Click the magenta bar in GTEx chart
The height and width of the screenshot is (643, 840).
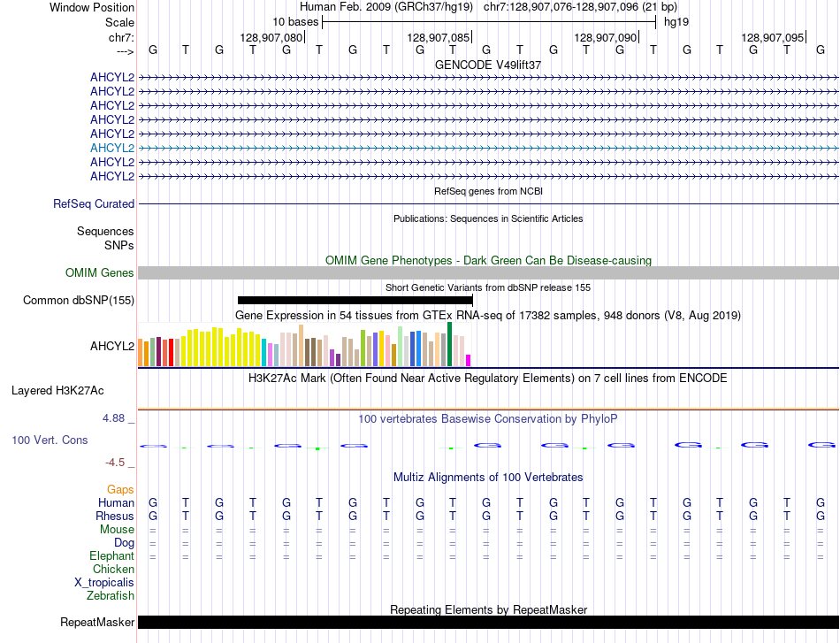[x=469, y=360]
